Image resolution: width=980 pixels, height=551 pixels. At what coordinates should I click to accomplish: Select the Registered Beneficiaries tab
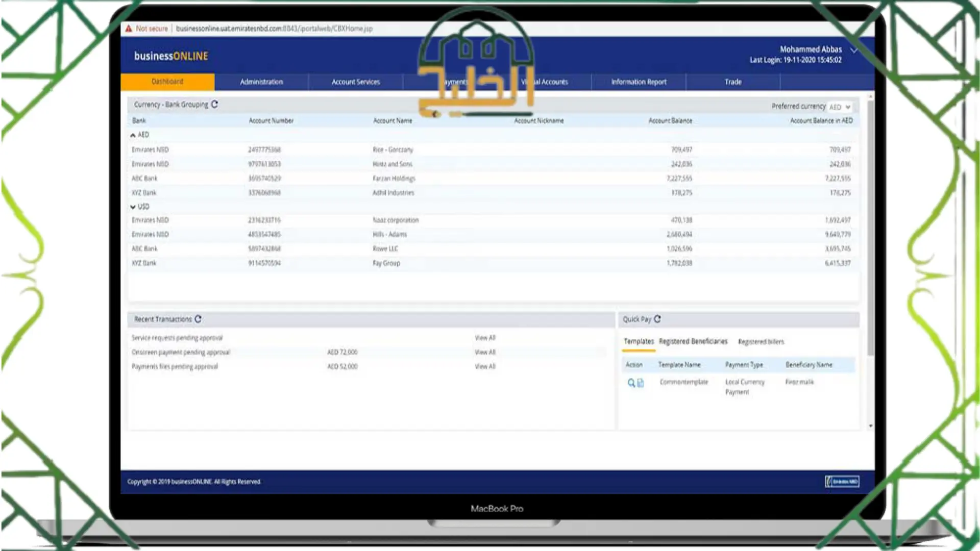tap(693, 341)
